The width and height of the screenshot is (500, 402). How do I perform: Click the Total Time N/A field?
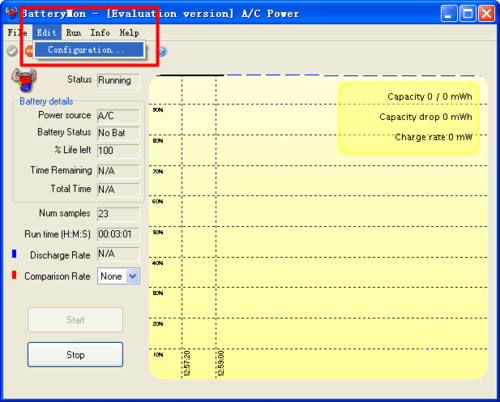pos(118,190)
